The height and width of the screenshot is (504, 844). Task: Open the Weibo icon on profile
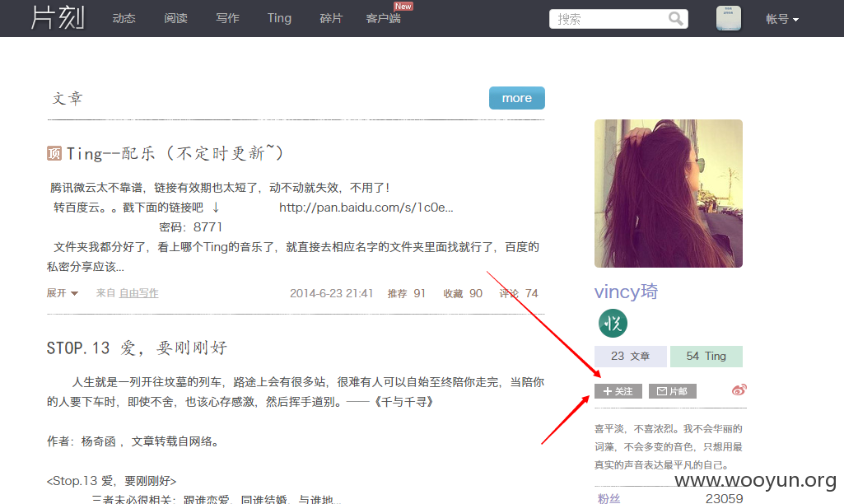click(x=739, y=390)
